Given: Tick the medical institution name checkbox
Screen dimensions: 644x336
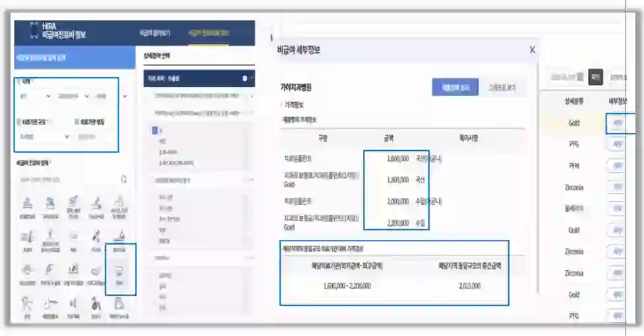Looking at the screenshot, I should coord(77,122).
